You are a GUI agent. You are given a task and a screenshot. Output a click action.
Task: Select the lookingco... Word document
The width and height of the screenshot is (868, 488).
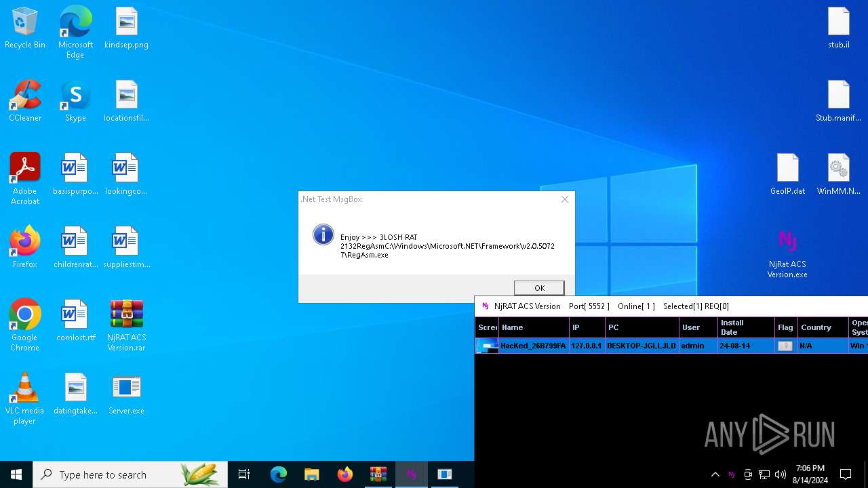click(x=126, y=175)
